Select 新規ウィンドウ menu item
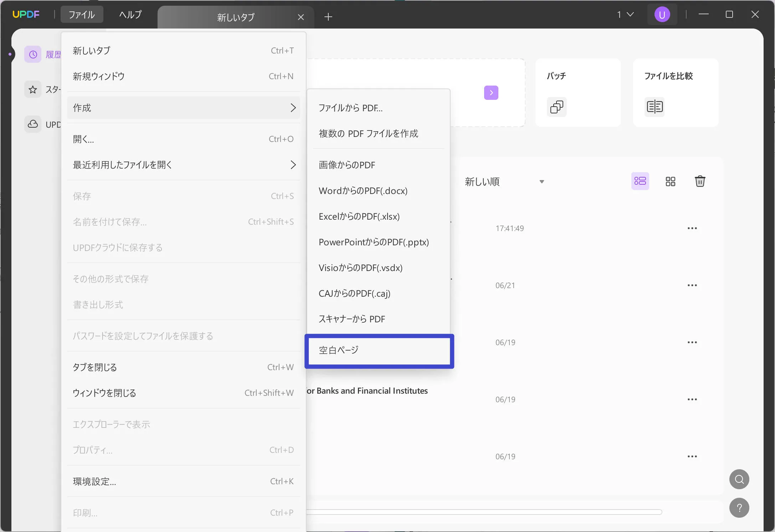 [184, 76]
